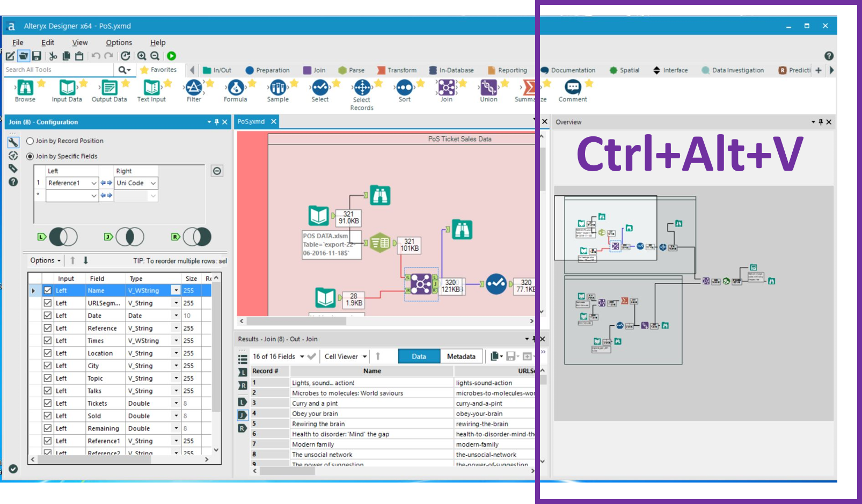Uncheck the Remaining field checkbox

[48, 428]
